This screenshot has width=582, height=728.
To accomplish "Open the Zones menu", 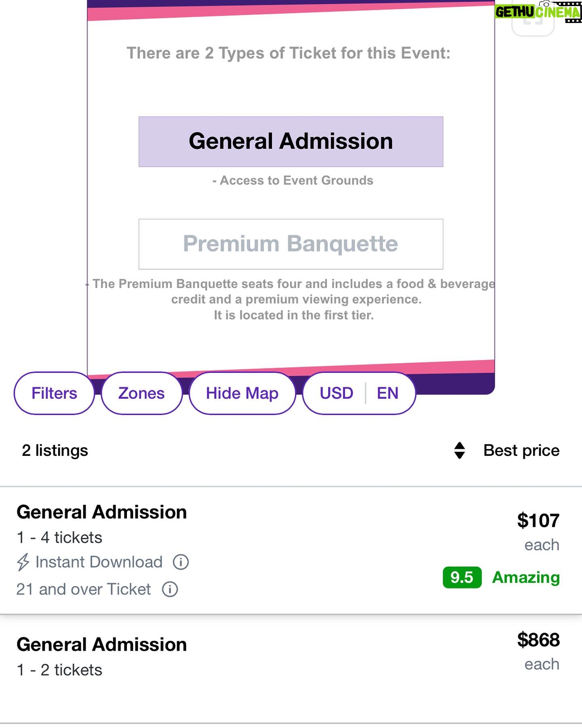I will coord(141,393).
